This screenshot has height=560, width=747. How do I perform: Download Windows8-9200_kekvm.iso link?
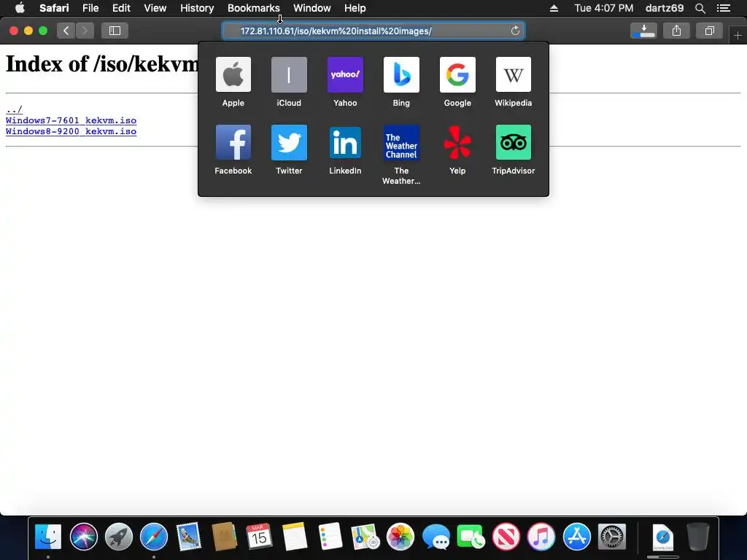click(71, 131)
